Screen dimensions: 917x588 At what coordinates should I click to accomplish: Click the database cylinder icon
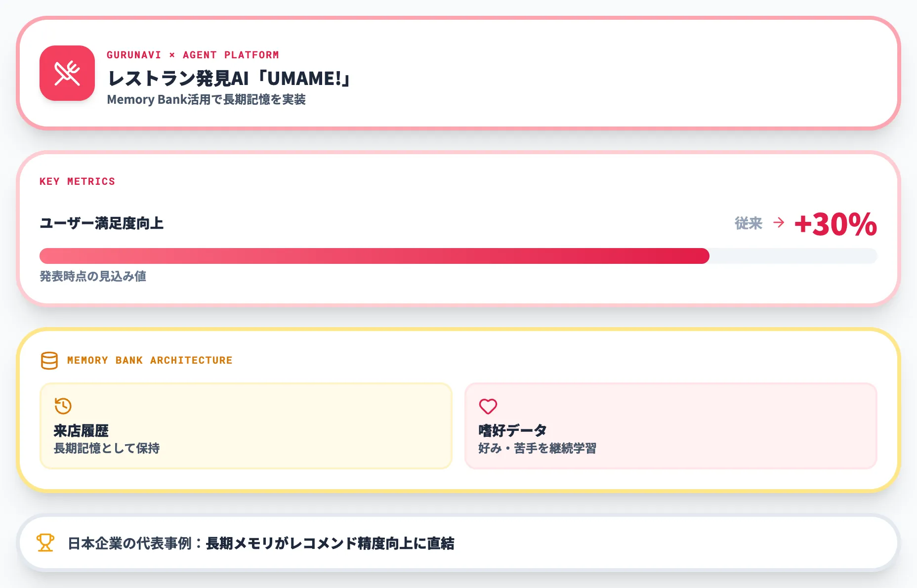(49, 361)
